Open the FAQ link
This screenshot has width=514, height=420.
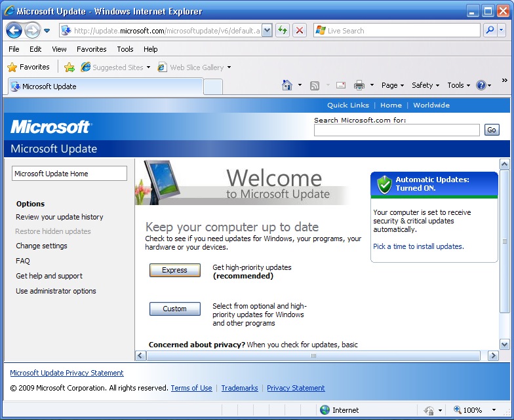pos(22,261)
